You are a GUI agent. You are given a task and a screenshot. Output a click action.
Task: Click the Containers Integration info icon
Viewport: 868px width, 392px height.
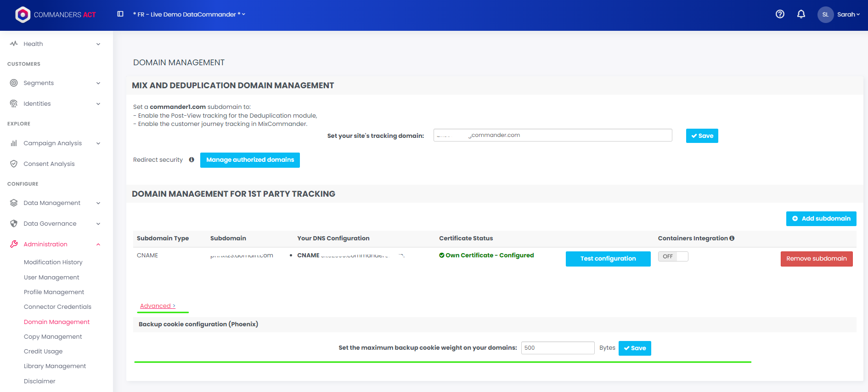[x=732, y=238]
